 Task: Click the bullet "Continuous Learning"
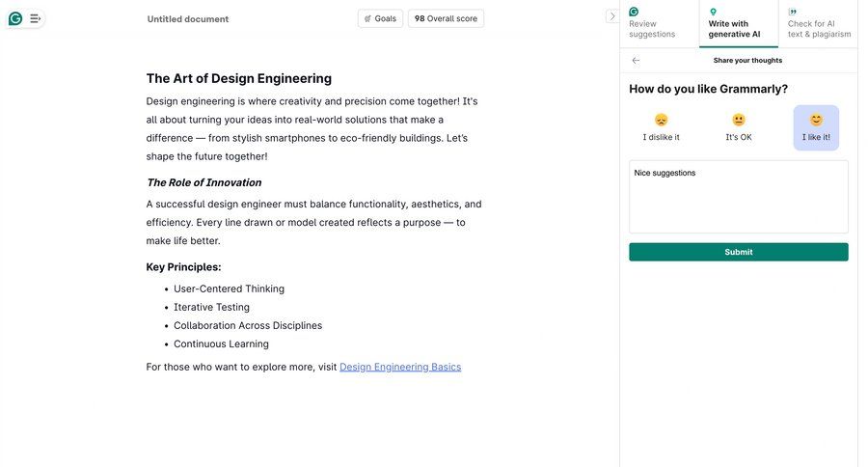[221, 343]
